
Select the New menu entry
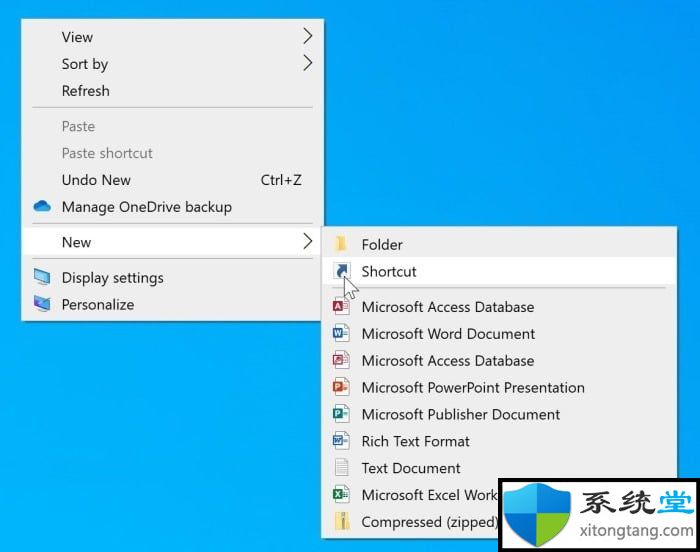point(172,242)
